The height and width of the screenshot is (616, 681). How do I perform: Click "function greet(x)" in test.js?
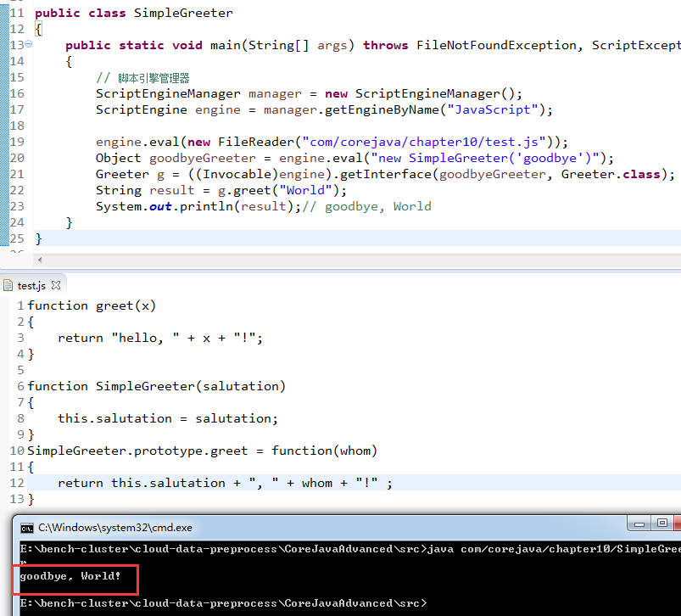(92, 305)
